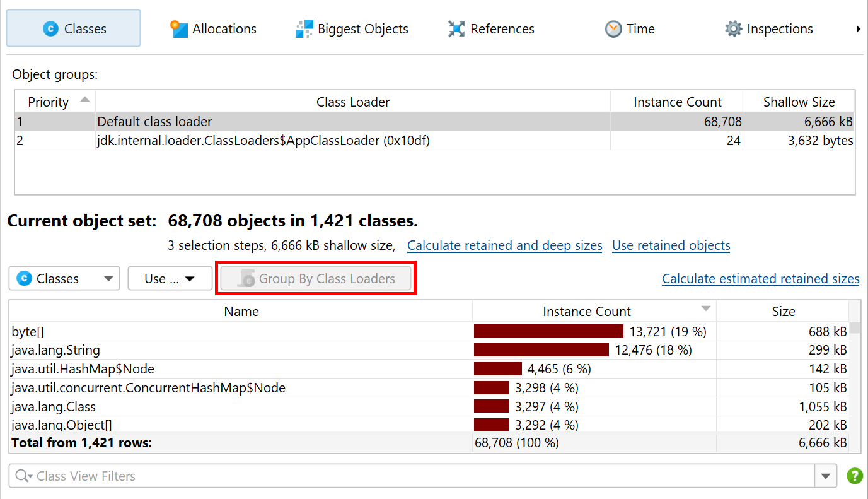This screenshot has width=868, height=499.
Task: Sort the class table by Size
Action: (x=783, y=312)
